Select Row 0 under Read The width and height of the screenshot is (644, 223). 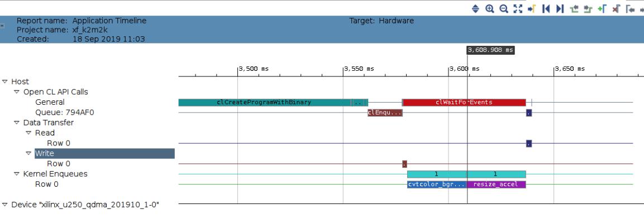58,143
